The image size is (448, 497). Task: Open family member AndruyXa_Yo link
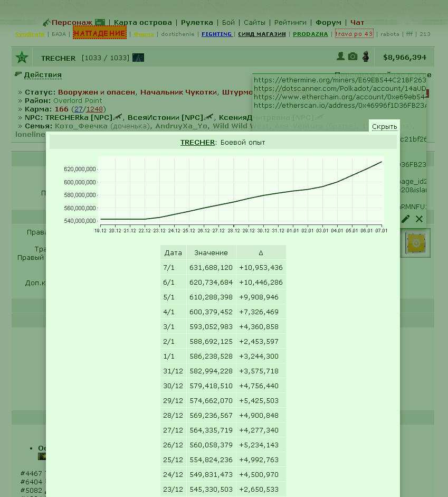tap(181, 126)
